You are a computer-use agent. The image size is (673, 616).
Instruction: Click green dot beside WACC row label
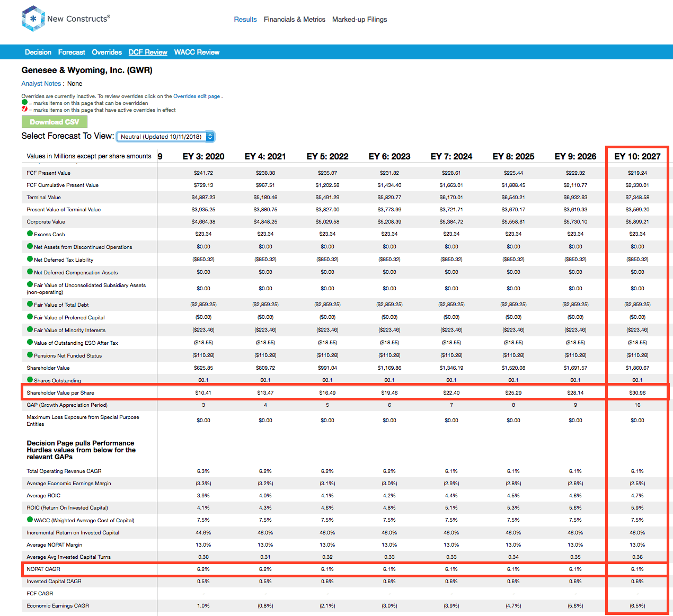[x=30, y=520]
